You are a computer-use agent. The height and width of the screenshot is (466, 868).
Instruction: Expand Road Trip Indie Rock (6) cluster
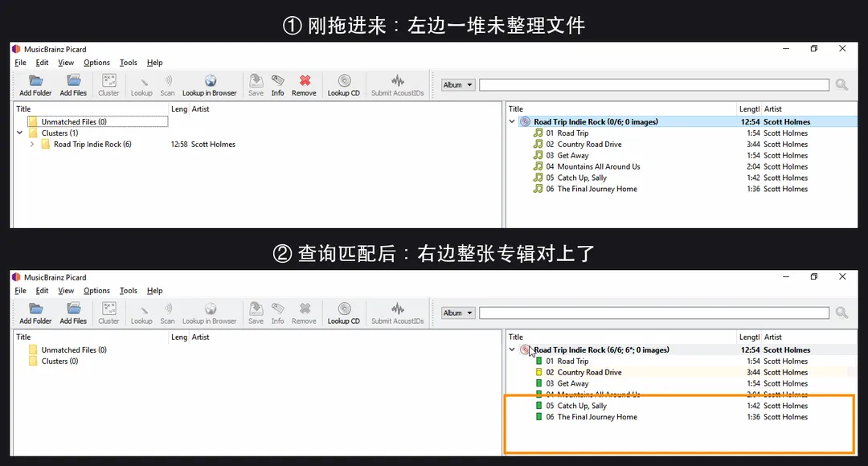coord(32,145)
